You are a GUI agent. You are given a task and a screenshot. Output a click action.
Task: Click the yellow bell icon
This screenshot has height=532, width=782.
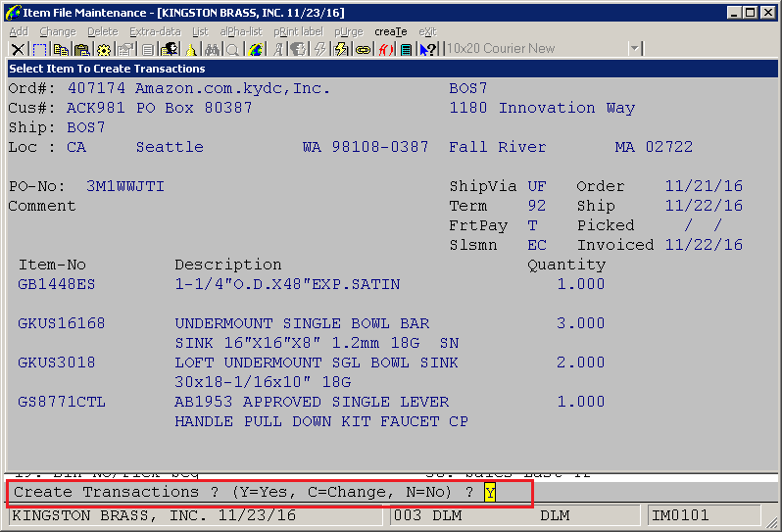pyautogui.click(x=191, y=49)
